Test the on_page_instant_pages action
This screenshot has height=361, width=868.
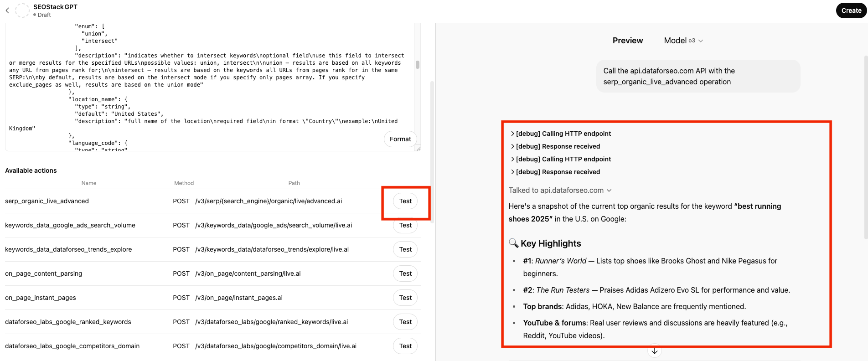405,298
